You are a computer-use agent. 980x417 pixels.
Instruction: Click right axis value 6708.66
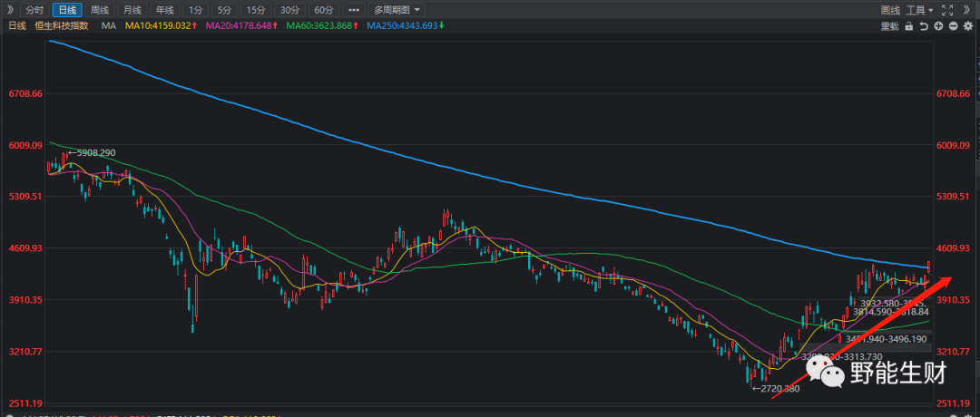point(953,93)
